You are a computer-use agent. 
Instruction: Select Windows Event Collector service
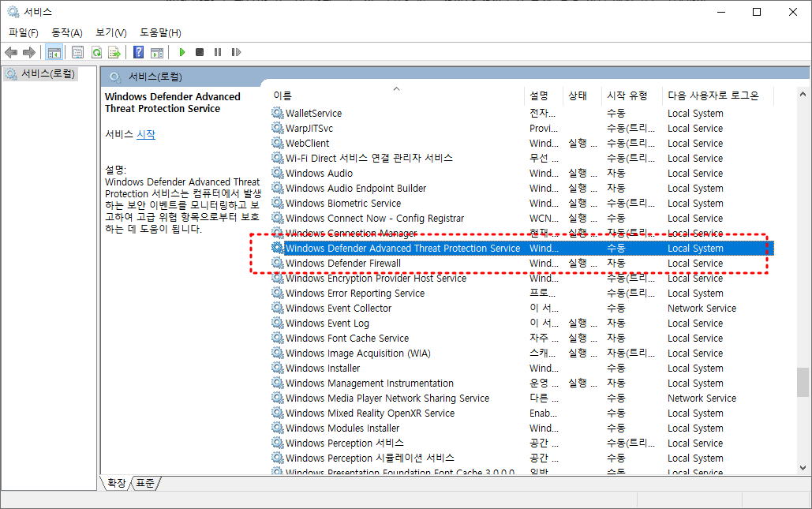[x=522, y=308]
